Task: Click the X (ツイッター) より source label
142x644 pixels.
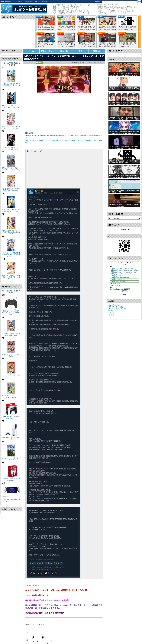Action: click(34, 151)
